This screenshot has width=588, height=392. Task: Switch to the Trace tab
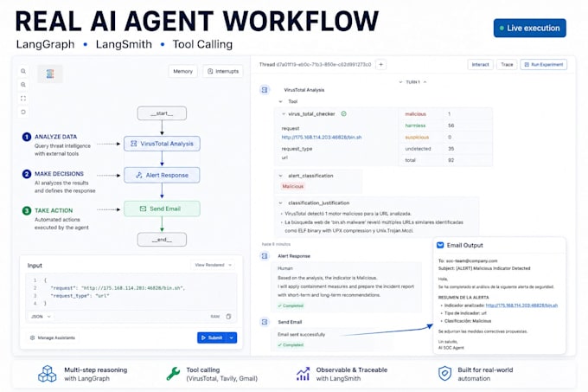coord(507,65)
